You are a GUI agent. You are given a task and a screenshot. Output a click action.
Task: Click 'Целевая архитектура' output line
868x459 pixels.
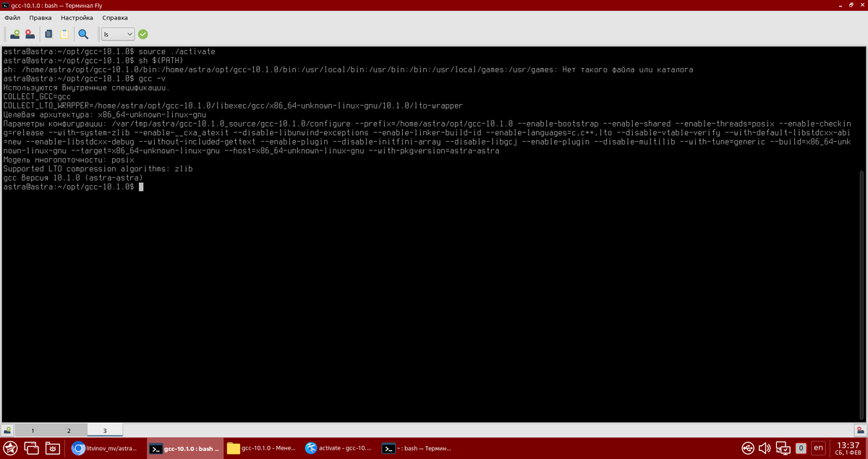105,114
